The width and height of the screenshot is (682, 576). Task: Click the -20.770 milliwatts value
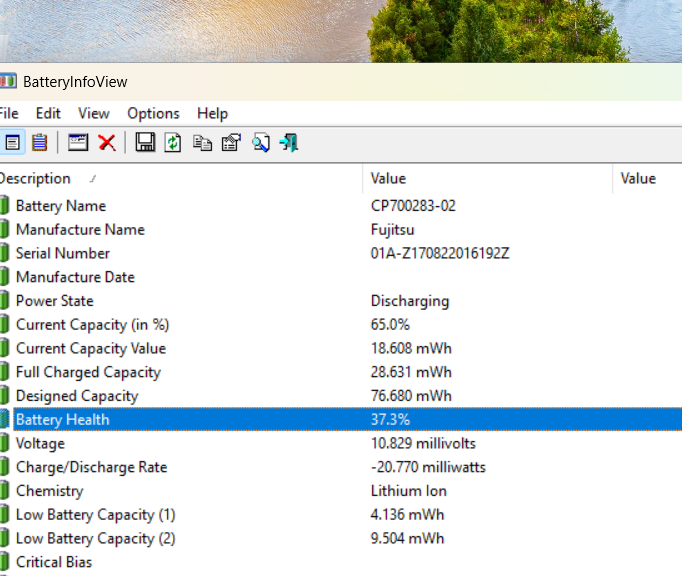(428, 467)
